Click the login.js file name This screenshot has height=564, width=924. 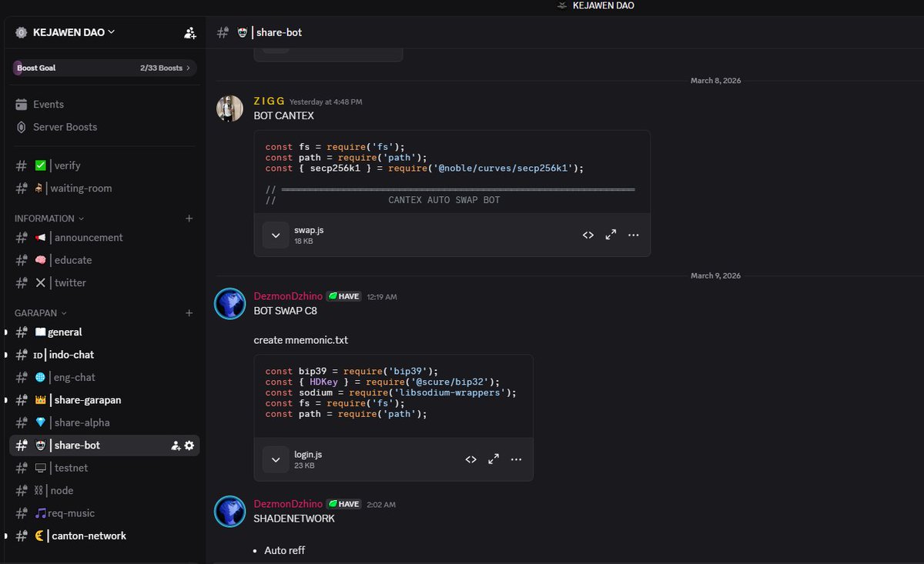click(x=308, y=455)
